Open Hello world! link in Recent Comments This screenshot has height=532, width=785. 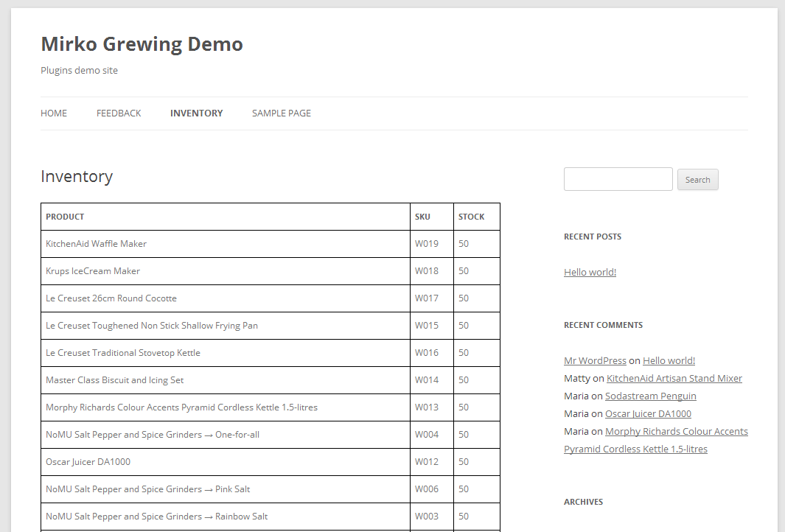click(x=669, y=361)
